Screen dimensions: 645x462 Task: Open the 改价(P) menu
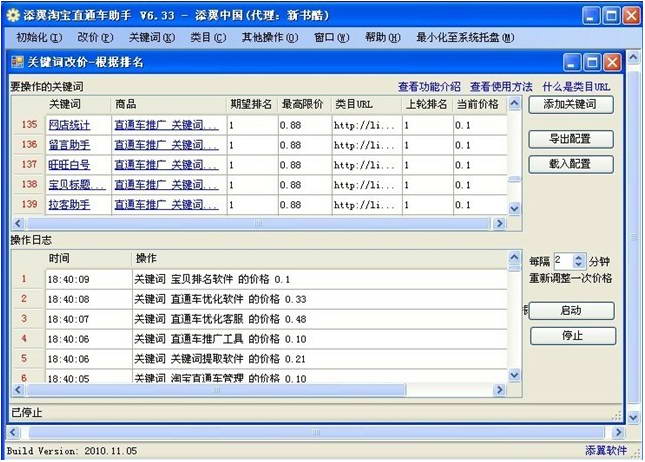click(95, 37)
